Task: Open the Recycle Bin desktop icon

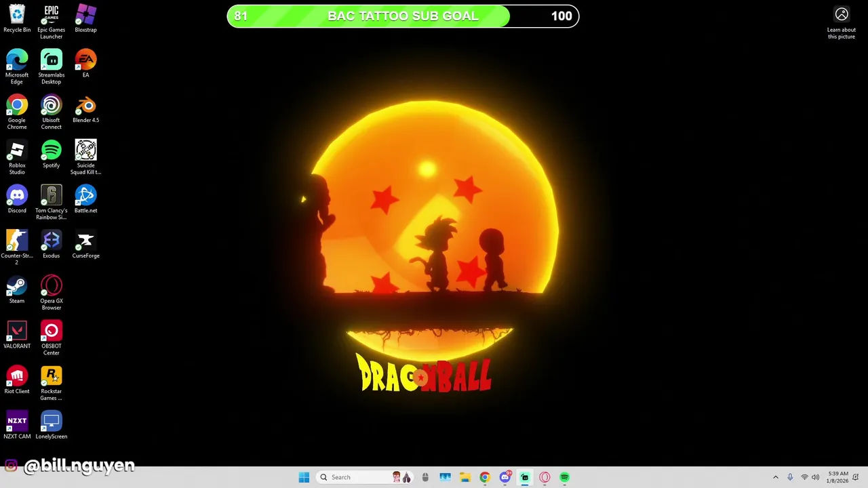Action: point(17,19)
